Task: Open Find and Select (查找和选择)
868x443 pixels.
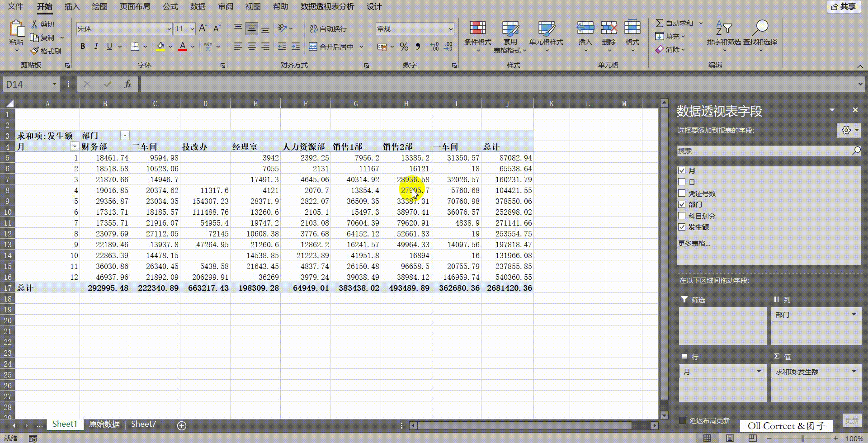Action: pos(760,36)
